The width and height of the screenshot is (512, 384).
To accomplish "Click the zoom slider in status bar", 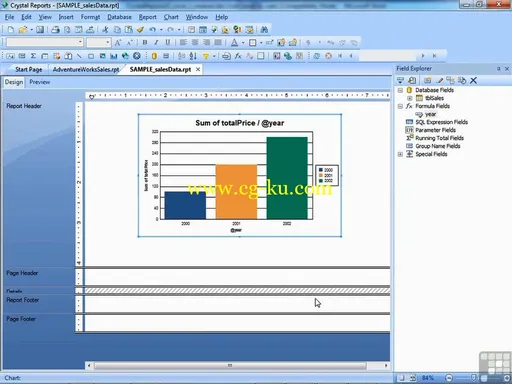I will (473, 378).
